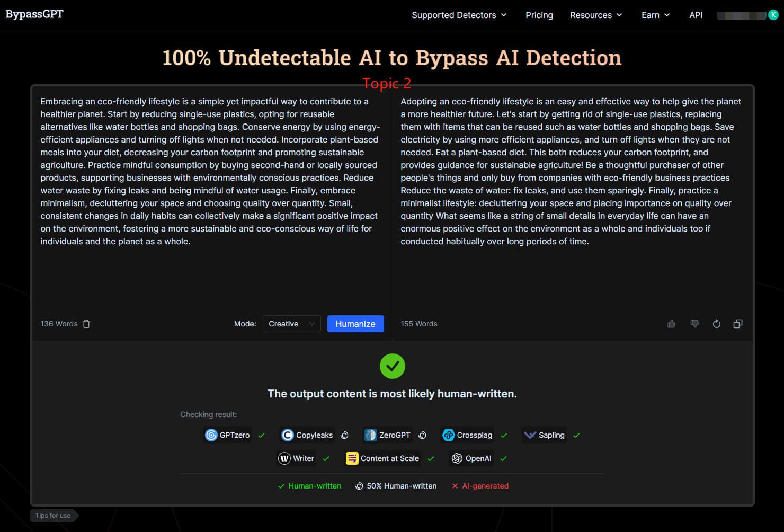Click the trash icon to clear input text
Viewport: 784px width, 532px height.
(x=86, y=324)
